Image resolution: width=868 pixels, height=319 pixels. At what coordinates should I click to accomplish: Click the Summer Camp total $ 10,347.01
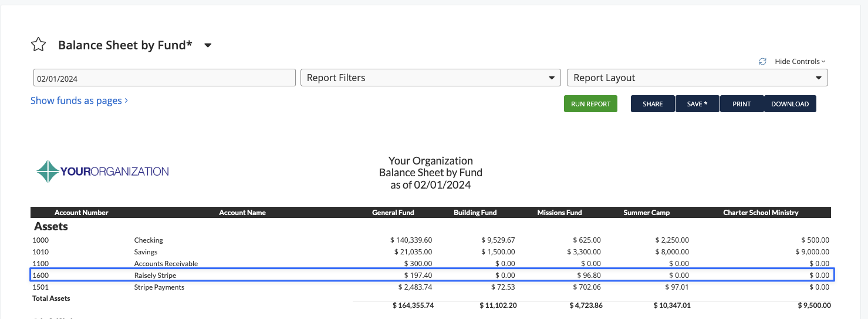tap(671, 306)
